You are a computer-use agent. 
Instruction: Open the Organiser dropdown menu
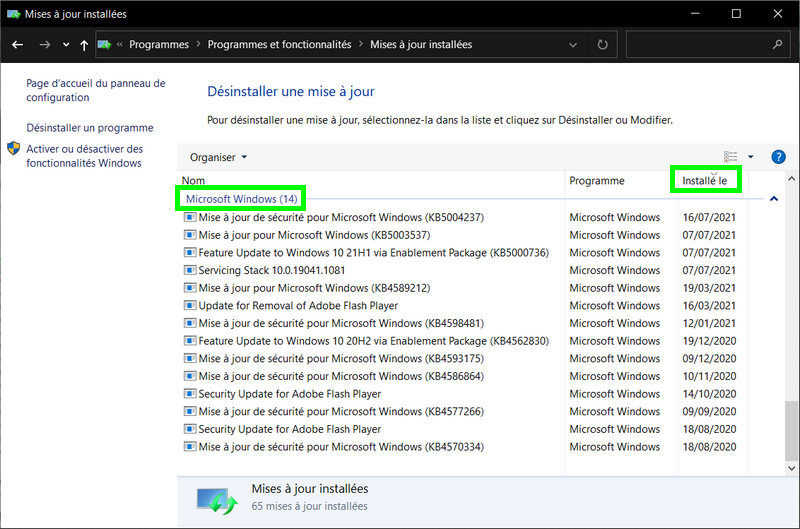click(x=218, y=157)
